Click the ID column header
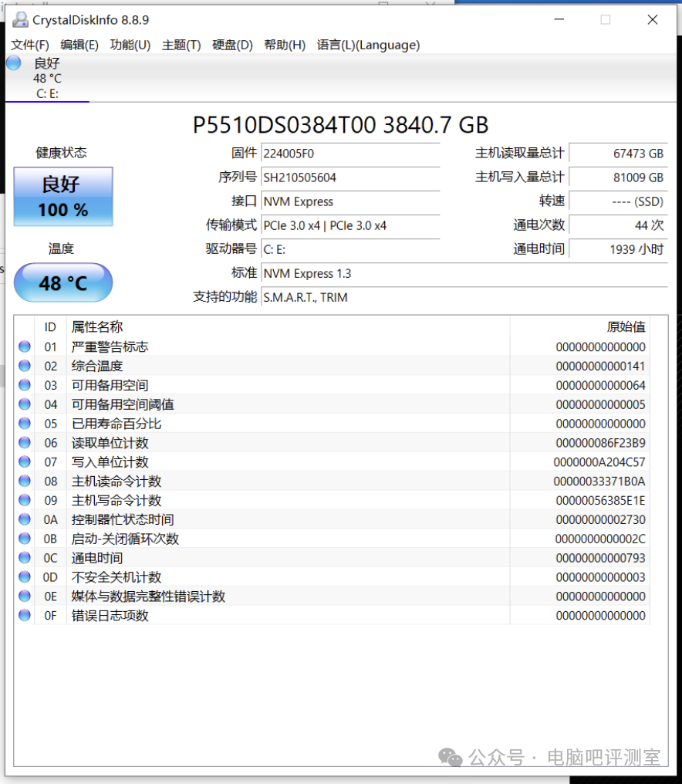The width and height of the screenshot is (682, 784). point(50,327)
